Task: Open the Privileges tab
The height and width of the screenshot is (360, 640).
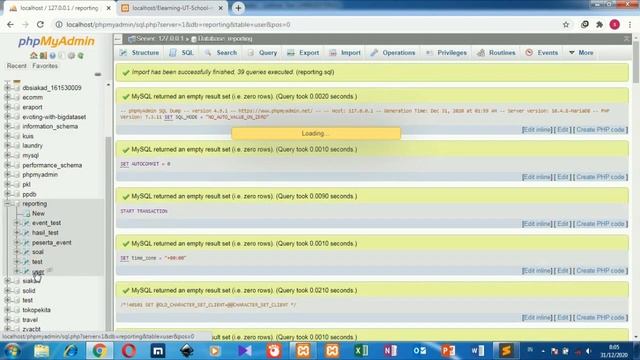Action: (446, 53)
